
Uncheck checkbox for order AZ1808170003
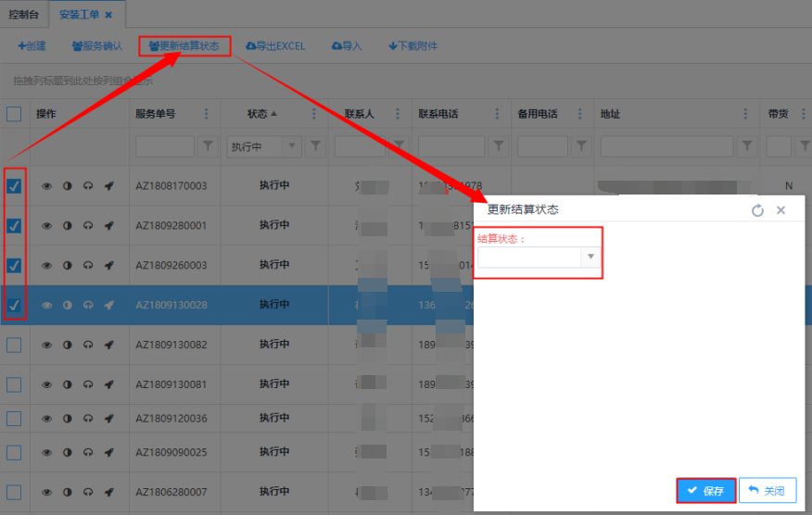click(14, 186)
